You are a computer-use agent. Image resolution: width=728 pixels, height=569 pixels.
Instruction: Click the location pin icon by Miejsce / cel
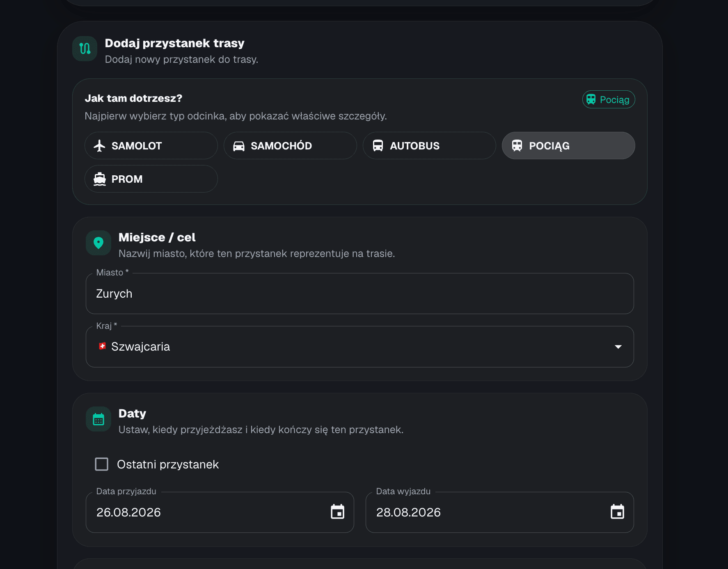pyautogui.click(x=98, y=243)
